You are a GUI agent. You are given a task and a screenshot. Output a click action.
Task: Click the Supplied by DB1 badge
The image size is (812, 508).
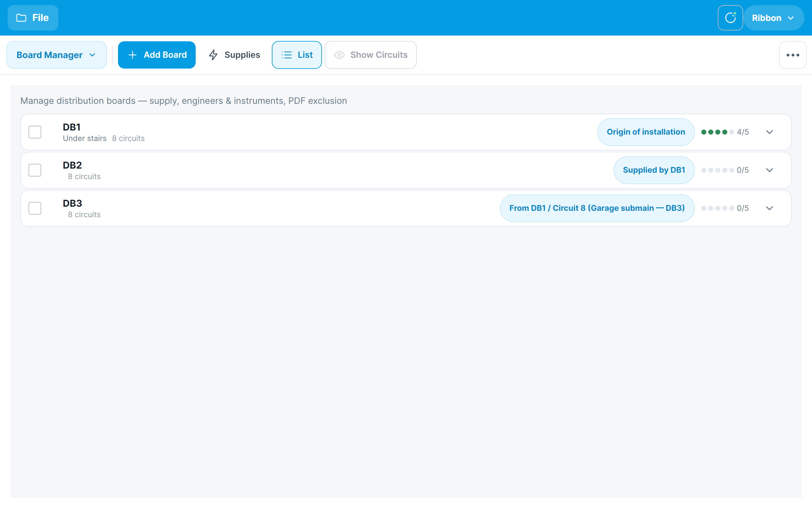pos(654,170)
